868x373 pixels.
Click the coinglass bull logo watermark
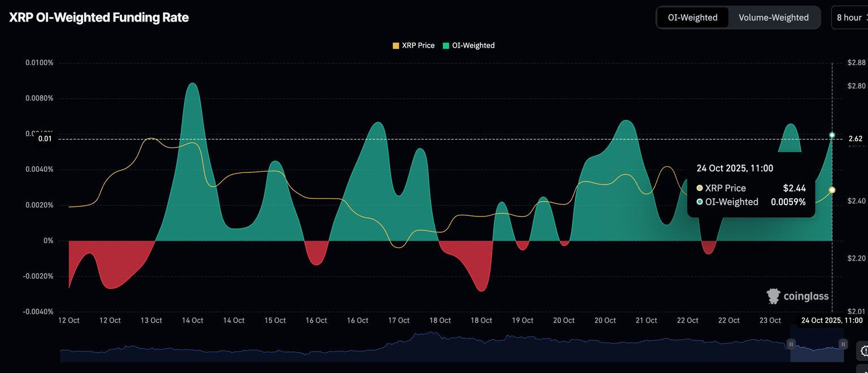(x=773, y=296)
